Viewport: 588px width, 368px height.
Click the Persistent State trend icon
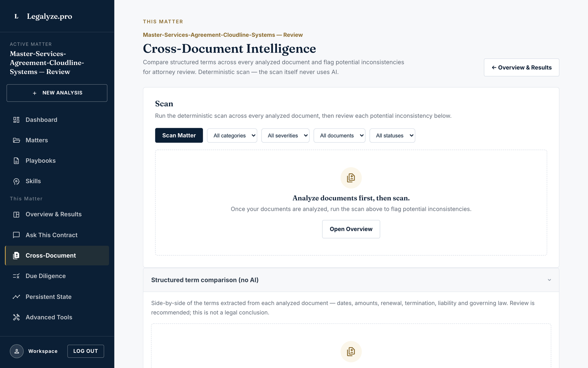pos(16,297)
